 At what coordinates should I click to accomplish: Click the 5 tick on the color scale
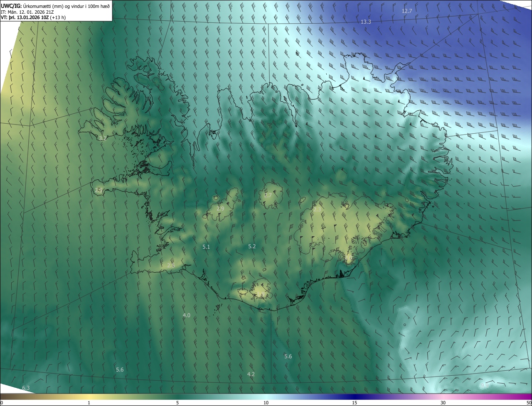point(177,403)
